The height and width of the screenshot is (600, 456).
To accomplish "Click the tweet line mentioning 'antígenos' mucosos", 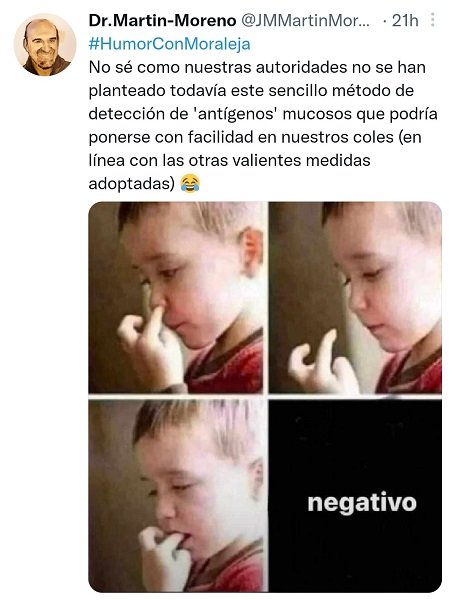I will tap(263, 114).
